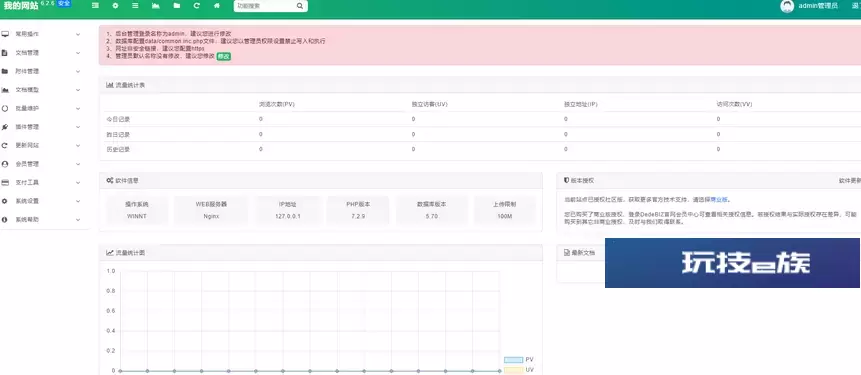
Task: Click the line-chart icon in the 流量统计图 header
Action: [110, 253]
